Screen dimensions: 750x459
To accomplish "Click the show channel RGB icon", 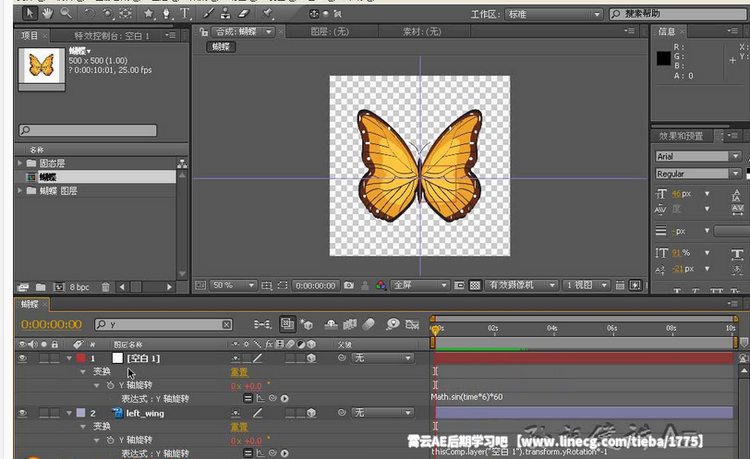I will pos(381,285).
